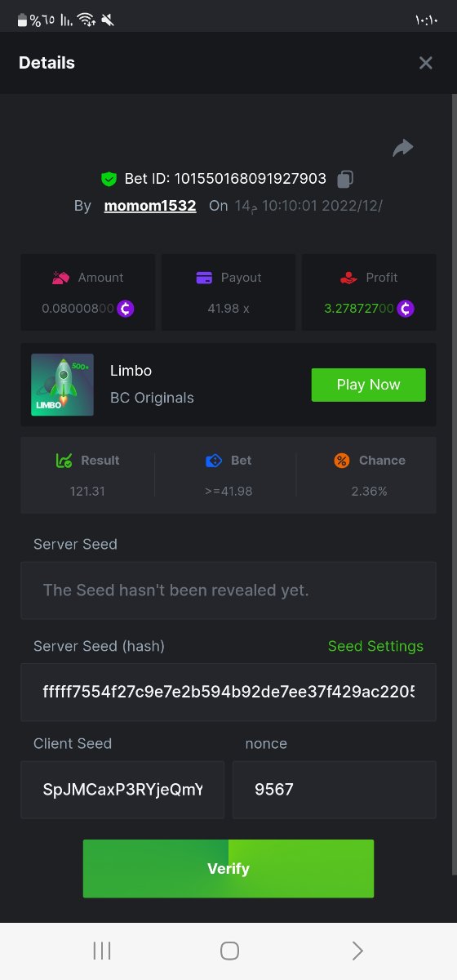This screenshot has width=457, height=980.
Task: Select the nonce field showing 9567
Action: click(x=335, y=790)
